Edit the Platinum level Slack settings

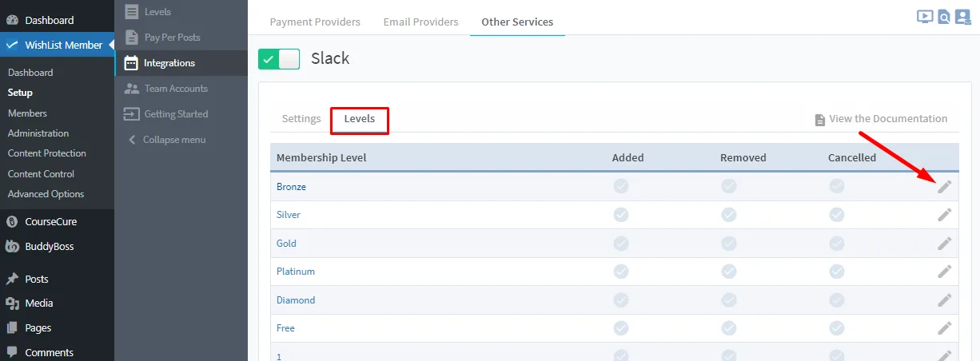click(x=945, y=272)
